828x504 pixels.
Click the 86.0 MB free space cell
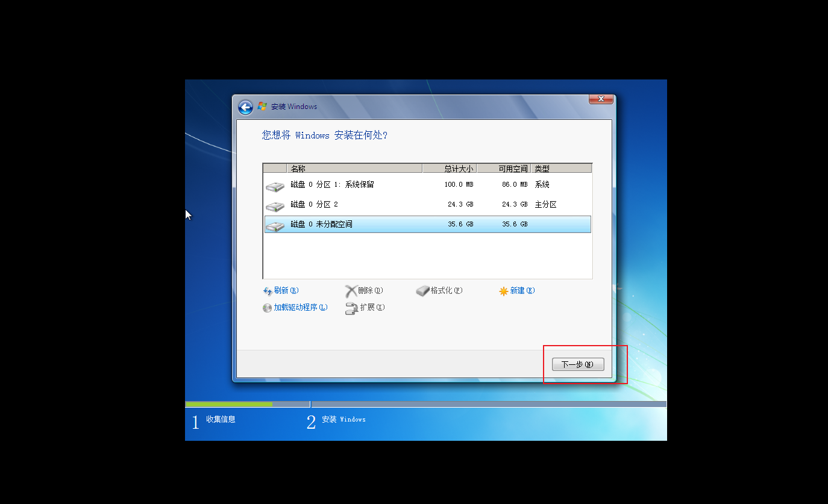tap(515, 184)
